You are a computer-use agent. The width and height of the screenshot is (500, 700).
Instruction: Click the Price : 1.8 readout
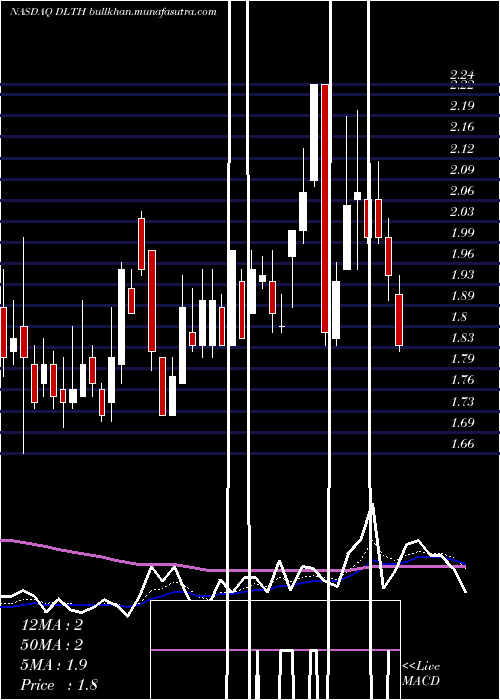59,685
